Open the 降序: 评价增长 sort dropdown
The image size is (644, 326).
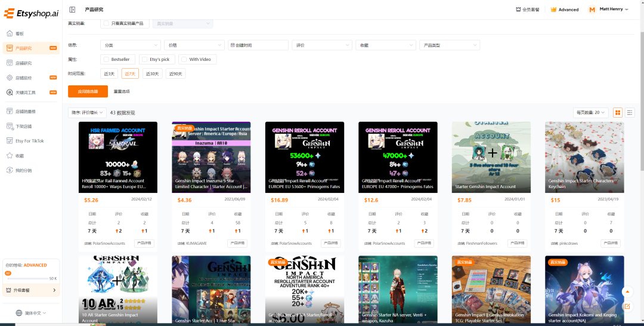(88, 113)
